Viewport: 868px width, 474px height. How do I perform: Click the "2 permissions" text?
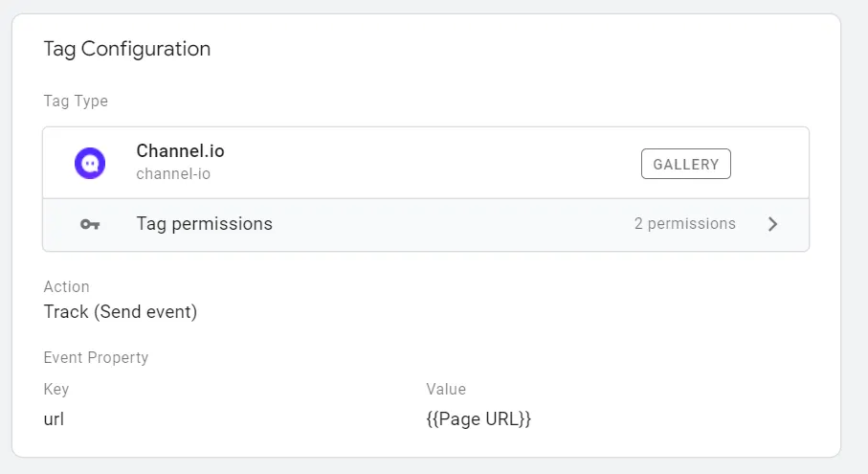pos(684,224)
